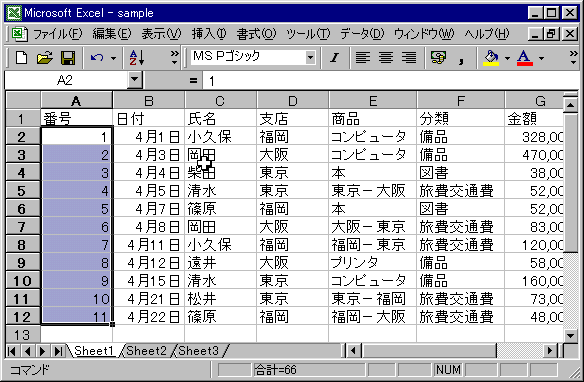The width and height of the screenshot is (584, 382).
Task: Open the font color dropdown arrow
Action: (x=542, y=58)
